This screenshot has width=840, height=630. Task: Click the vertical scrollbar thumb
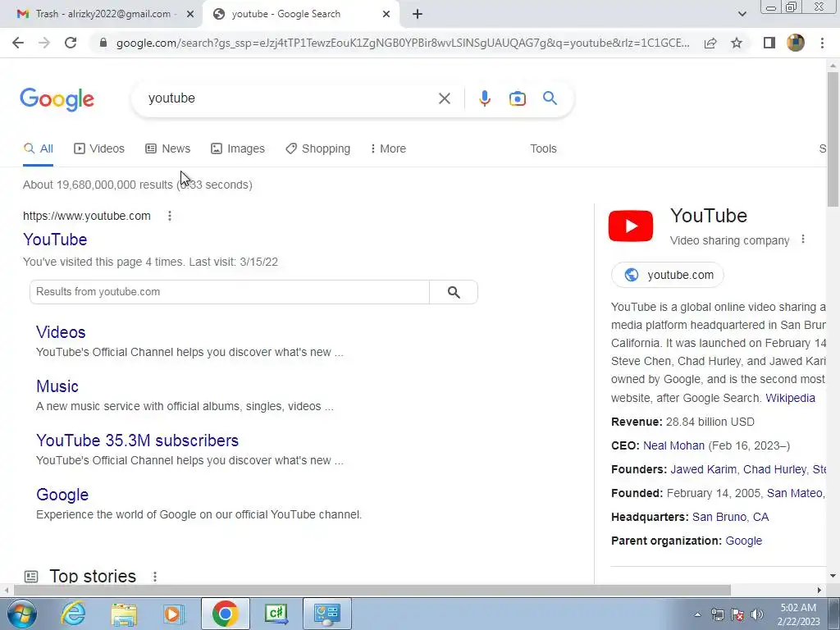[833, 138]
